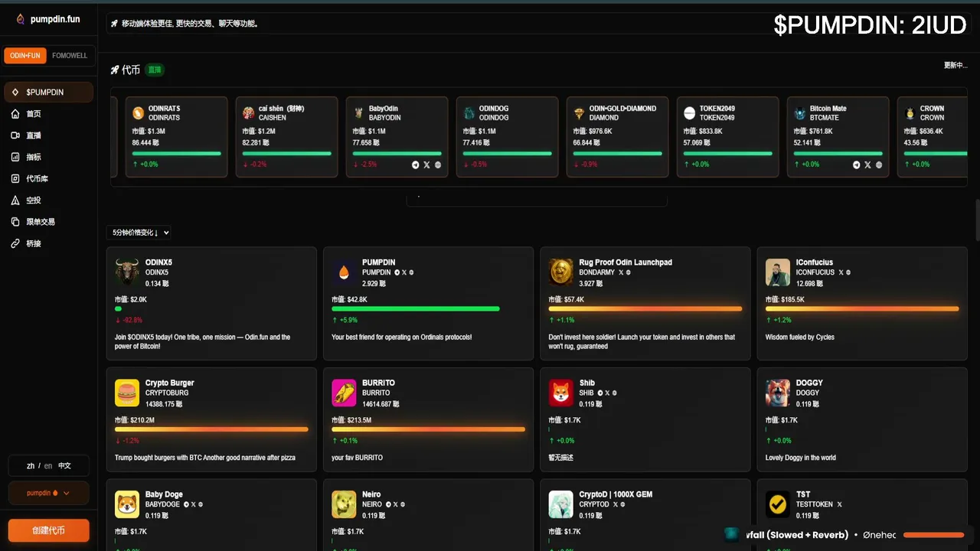Click X icon on BTCMATE card
980x551 pixels.
tap(867, 165)
